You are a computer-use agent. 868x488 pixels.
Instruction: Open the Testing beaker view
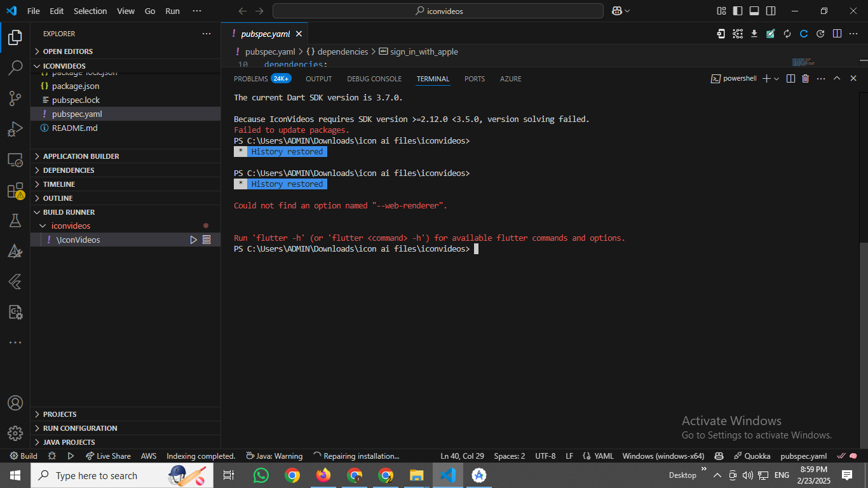15,220
